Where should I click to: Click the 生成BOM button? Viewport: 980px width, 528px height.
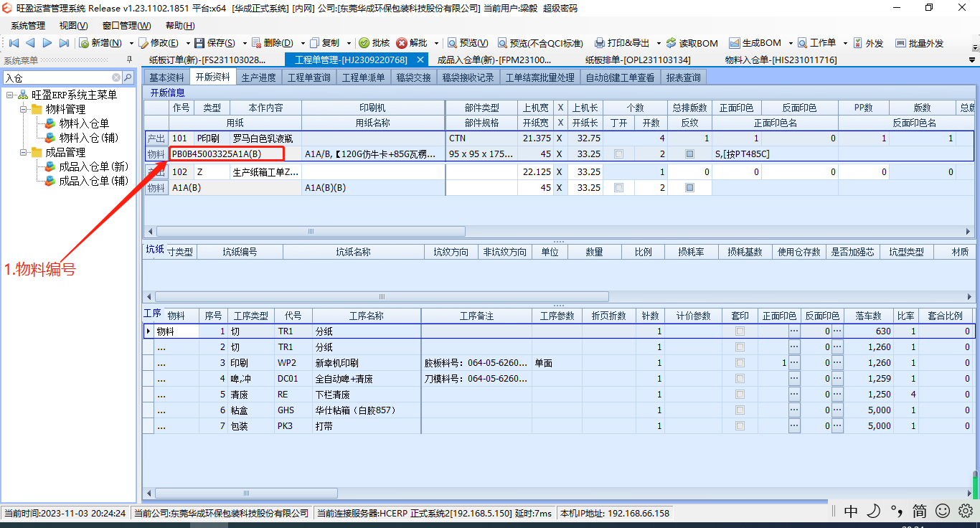coord(755,43)
